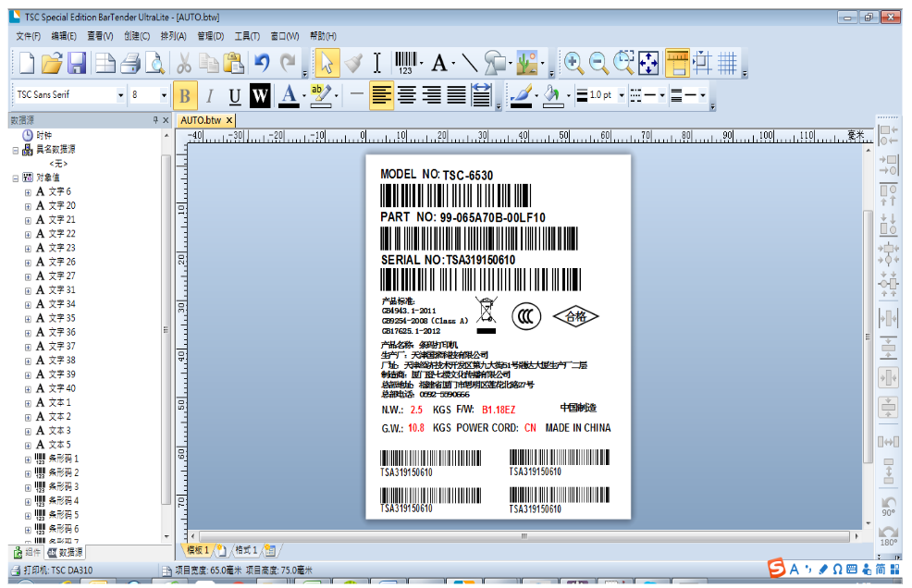Viewport: 912px width, 588px height.
Task: Expand the 文字 20 tree node
Action: tap(28, 206)
